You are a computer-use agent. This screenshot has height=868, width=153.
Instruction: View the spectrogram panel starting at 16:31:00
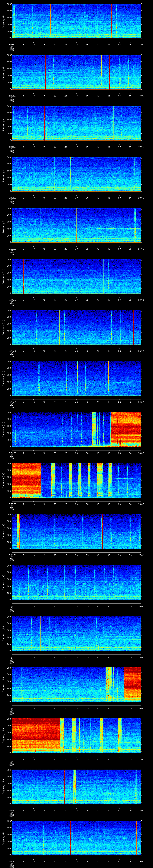77,786
